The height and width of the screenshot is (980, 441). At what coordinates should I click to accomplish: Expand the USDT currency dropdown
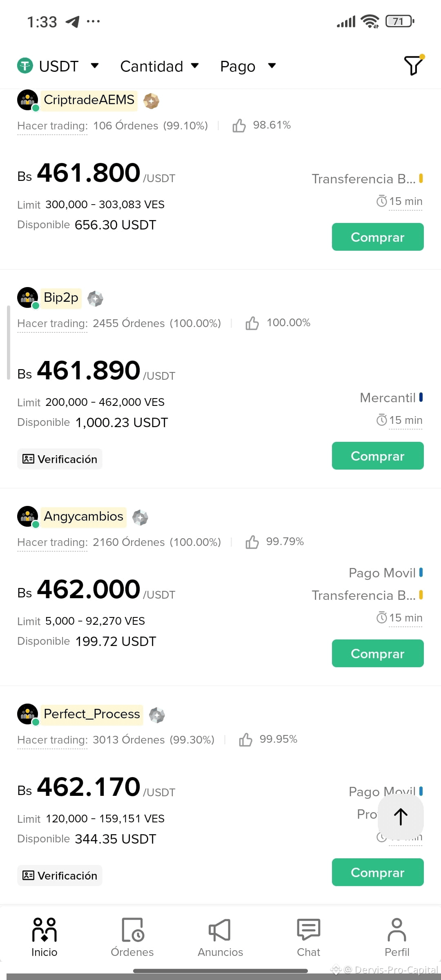click(x=58, y=66)
